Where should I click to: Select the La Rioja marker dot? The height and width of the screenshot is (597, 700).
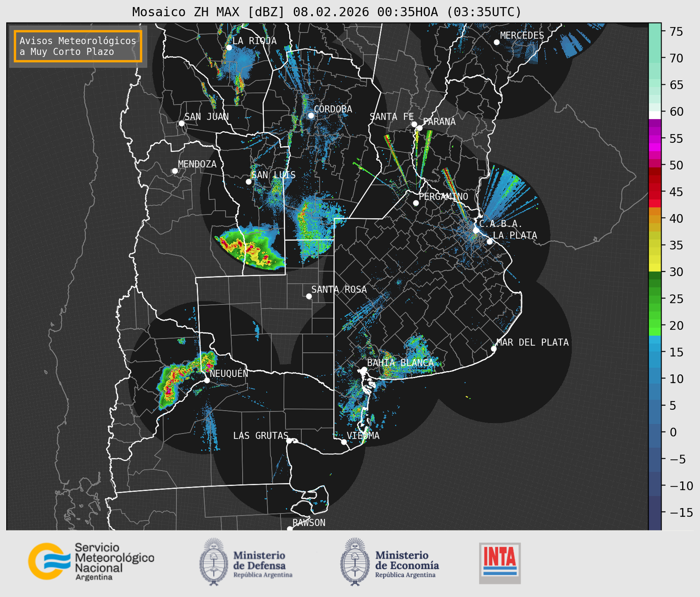[229, 48]
